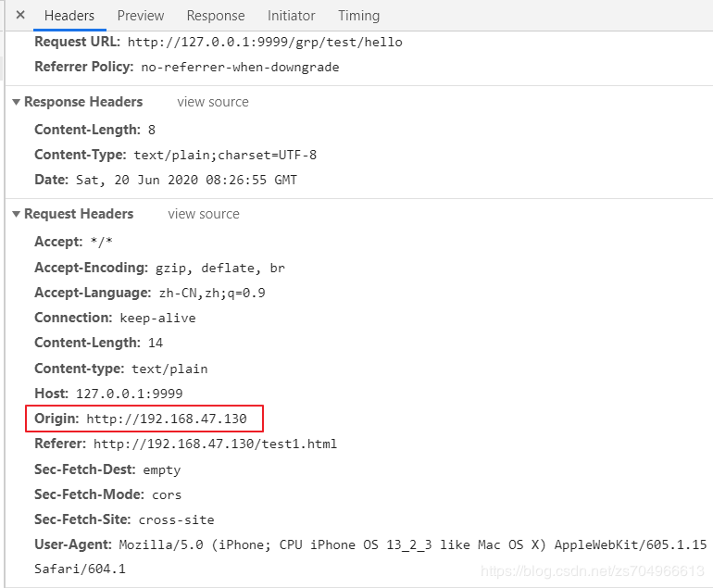Open the Preview tab
This screenshot has height=588, width=713.
click(x=141, y=16)
